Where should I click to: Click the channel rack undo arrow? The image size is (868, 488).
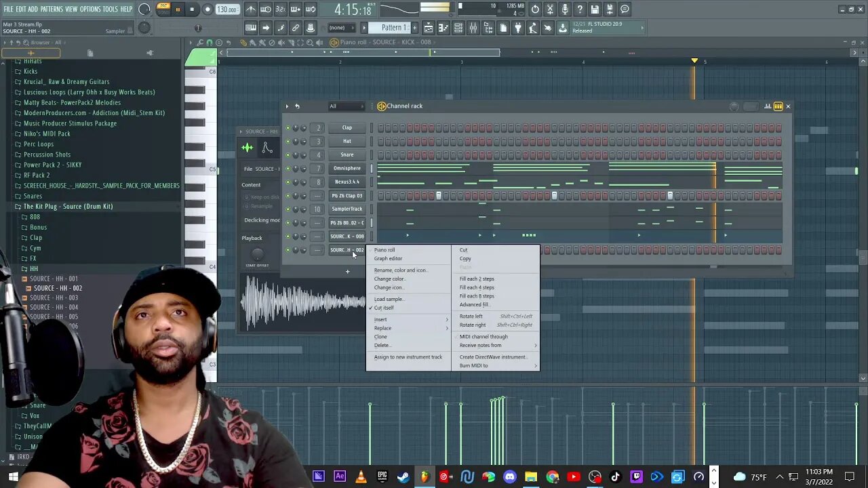pyautogui.click(x=297, y=106)
